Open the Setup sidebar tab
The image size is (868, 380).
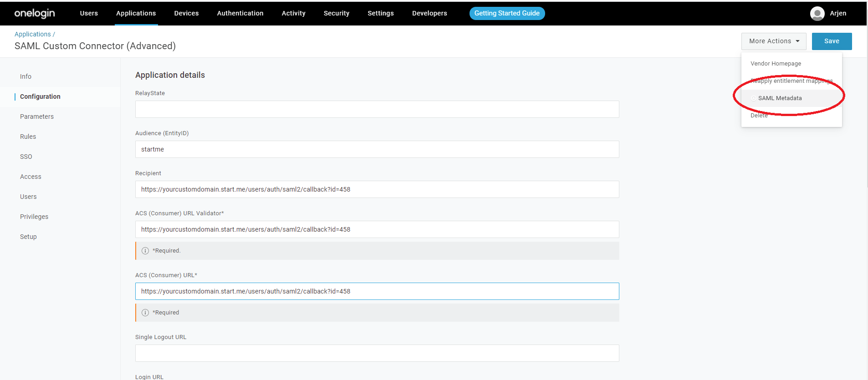click(x=28, y=237)
